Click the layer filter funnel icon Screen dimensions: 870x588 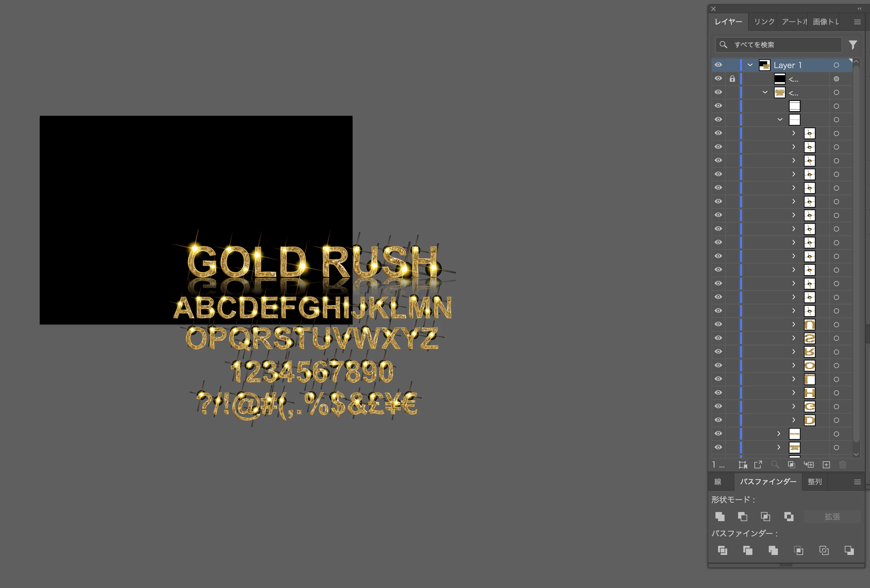click(x=852, y=45)
